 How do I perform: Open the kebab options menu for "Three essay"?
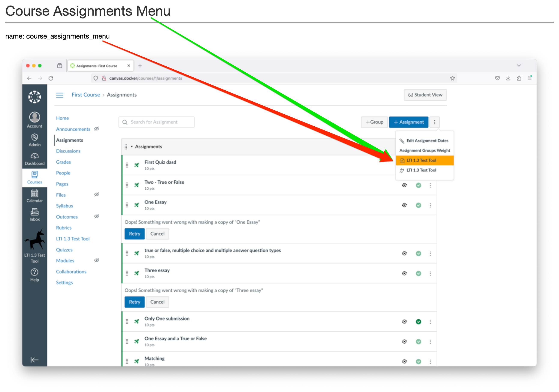tap(430, 273)
